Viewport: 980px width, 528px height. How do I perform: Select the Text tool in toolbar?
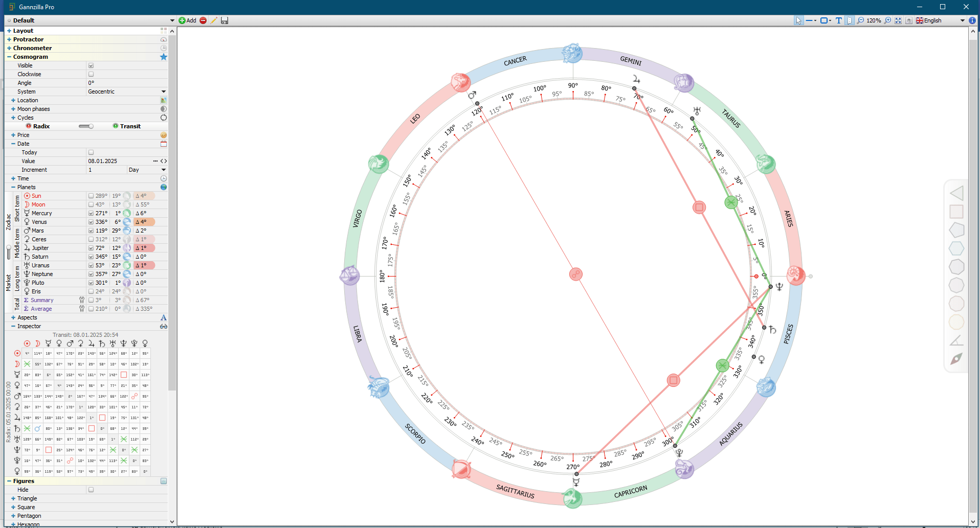tap(839, 20)
